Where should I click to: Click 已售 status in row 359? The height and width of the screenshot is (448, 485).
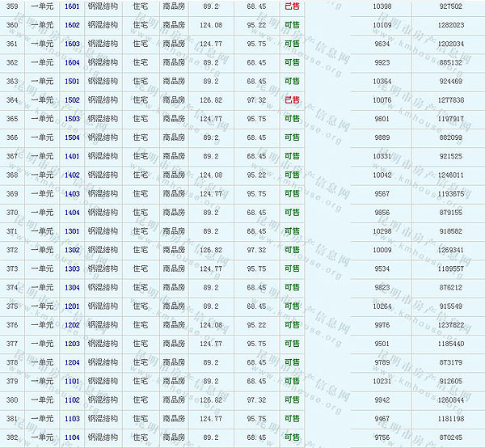point(292,6)
